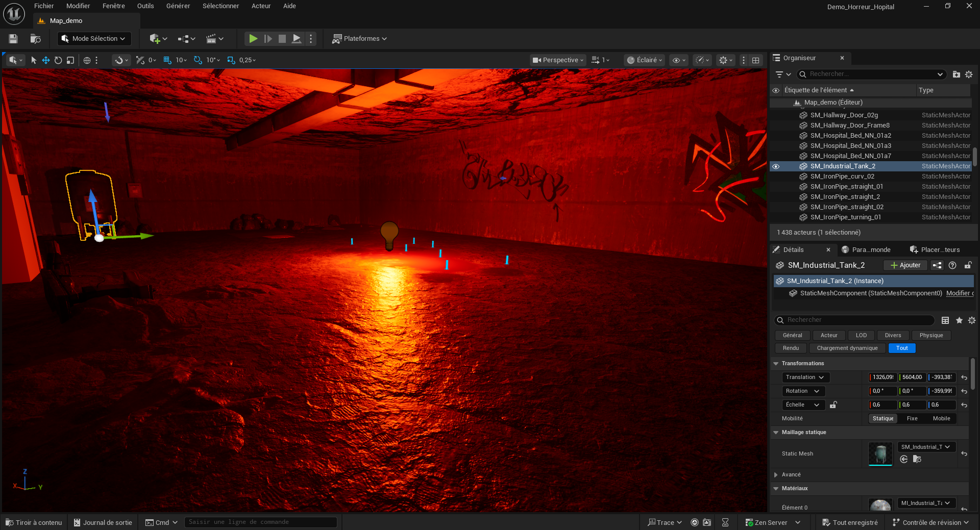Open the Mode Sélection dropdown
The height and width of the screenshot is (530, 980).
[94, 39]
